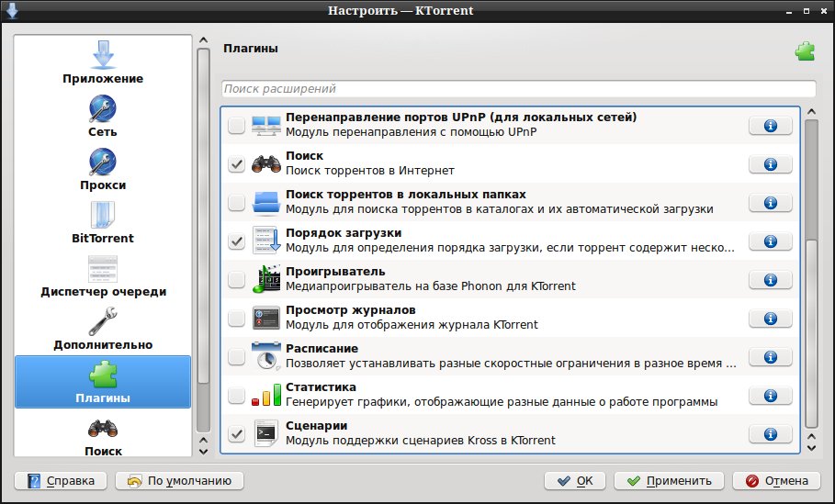Click the sidebar scroll up arrow
Image resolution: width=835 pixels, height=504 pixels.
[203, 39]
